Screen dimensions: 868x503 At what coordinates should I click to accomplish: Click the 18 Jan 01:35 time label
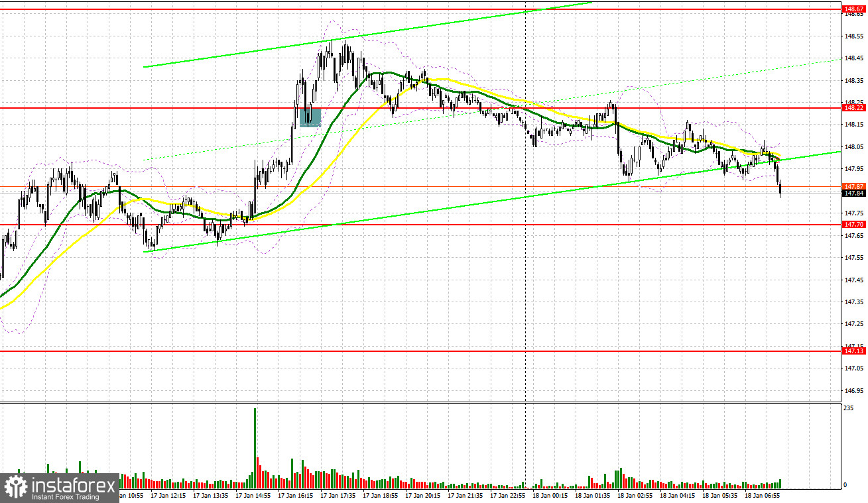[x=593, y=495]
